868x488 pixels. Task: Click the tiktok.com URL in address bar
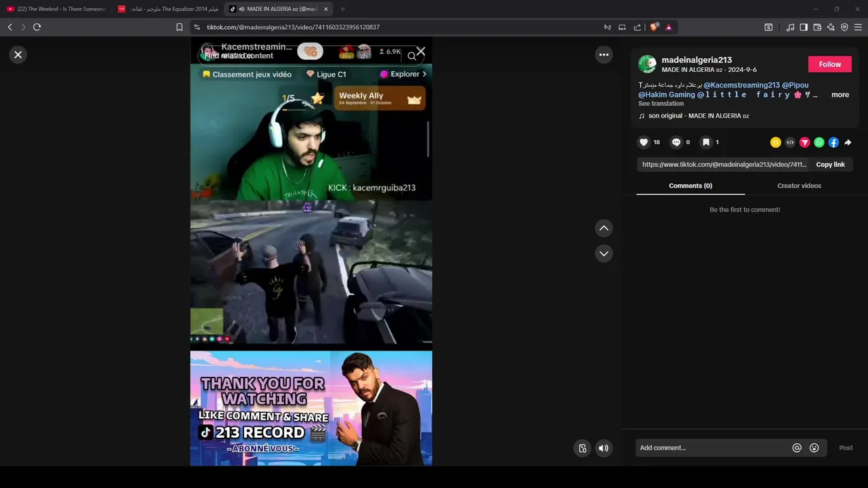pyautogui.click(x=293, y=27)
